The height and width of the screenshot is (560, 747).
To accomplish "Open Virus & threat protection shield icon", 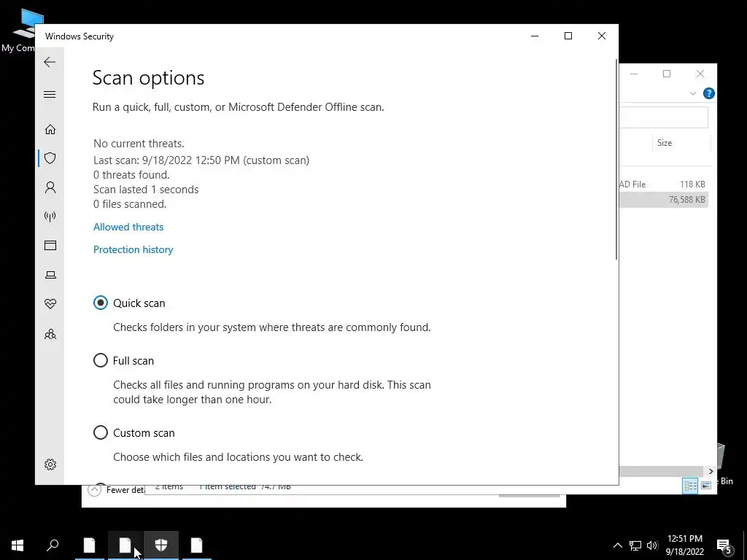I will click(50, 158).
